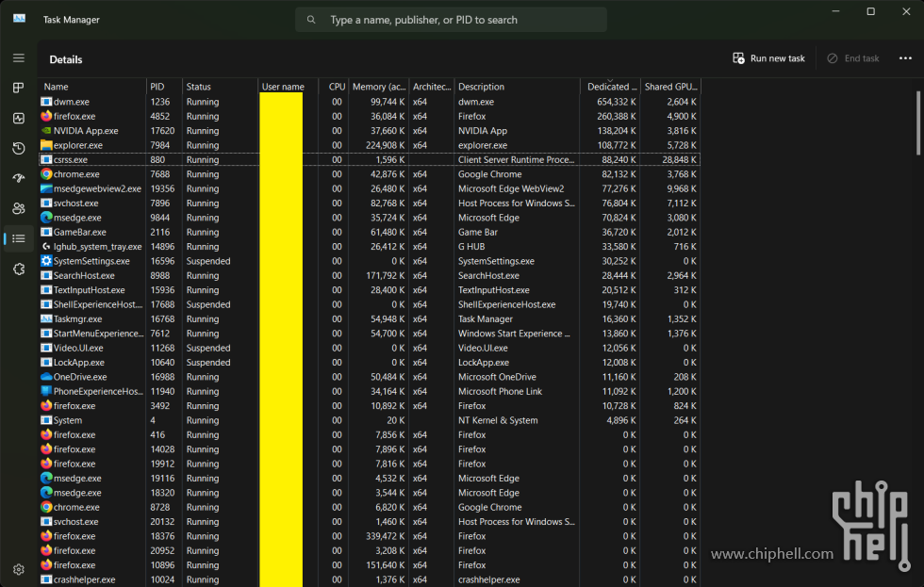Click PID 20132 cell
The height and width of the screenshot is (587, 924).
[162, 522]
